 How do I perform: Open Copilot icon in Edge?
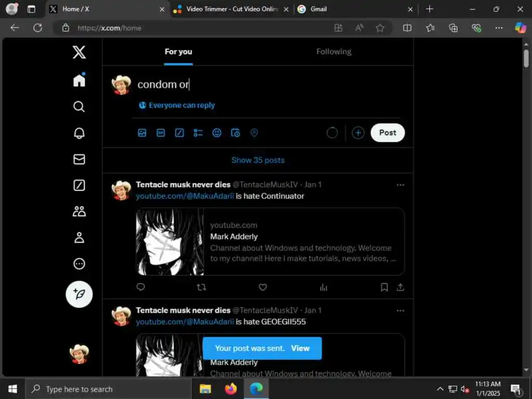click(x=521, y=28)
